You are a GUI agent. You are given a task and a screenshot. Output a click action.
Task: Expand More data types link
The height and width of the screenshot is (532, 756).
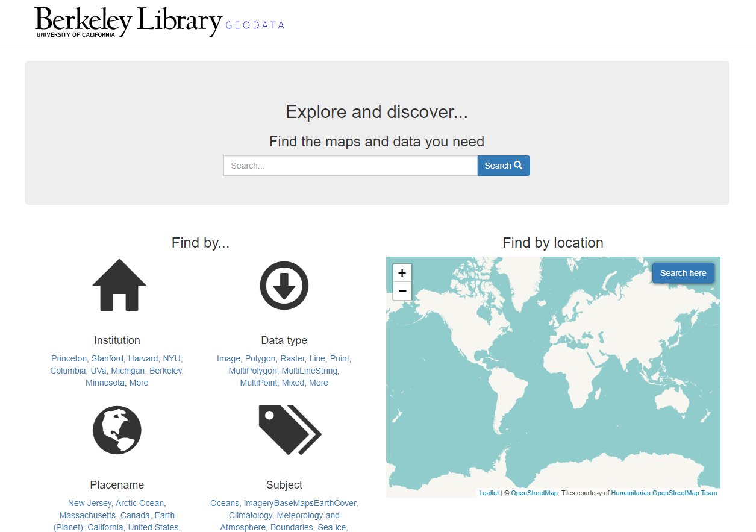(318, 383)
